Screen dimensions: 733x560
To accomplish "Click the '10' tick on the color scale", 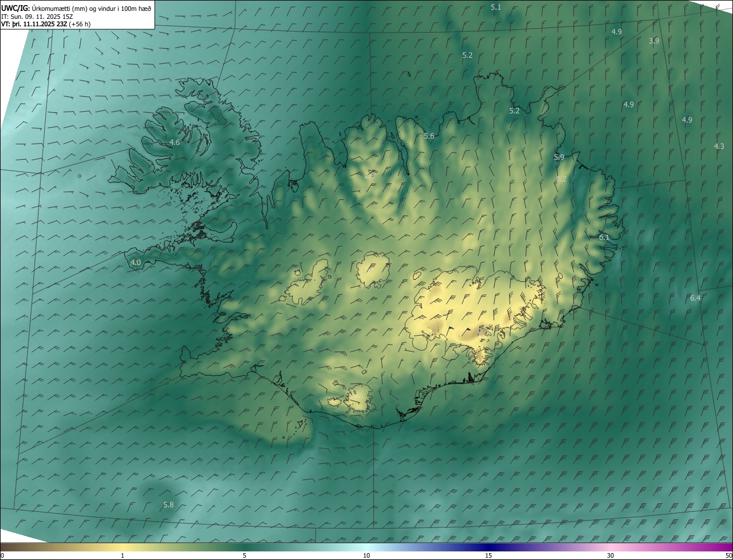I will (x=366, y=555).
